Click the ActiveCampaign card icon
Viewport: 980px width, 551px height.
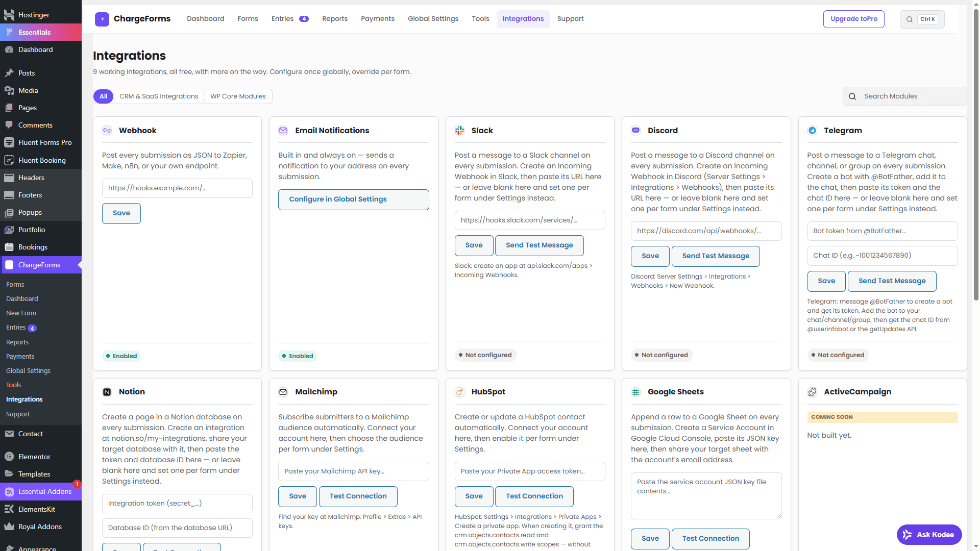point(812,392)
